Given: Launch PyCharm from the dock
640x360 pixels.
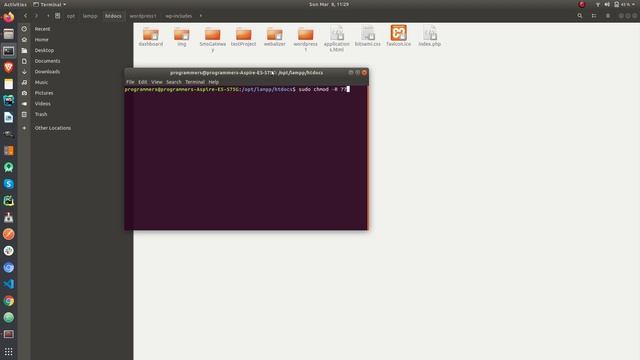Looking at the screenshot, I should [9, 201].
